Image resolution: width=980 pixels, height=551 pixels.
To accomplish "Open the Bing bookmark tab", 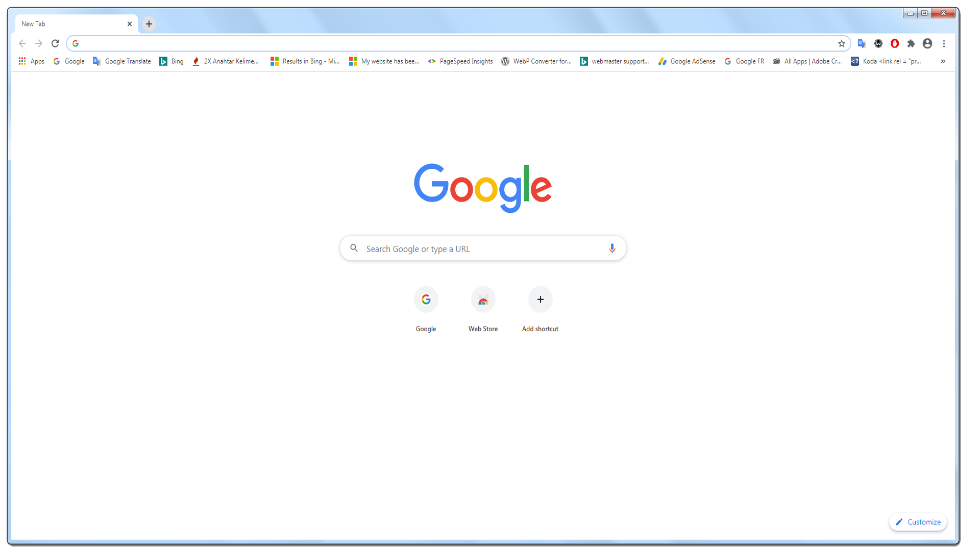I will pyautogui.click(x=173, y=61).
